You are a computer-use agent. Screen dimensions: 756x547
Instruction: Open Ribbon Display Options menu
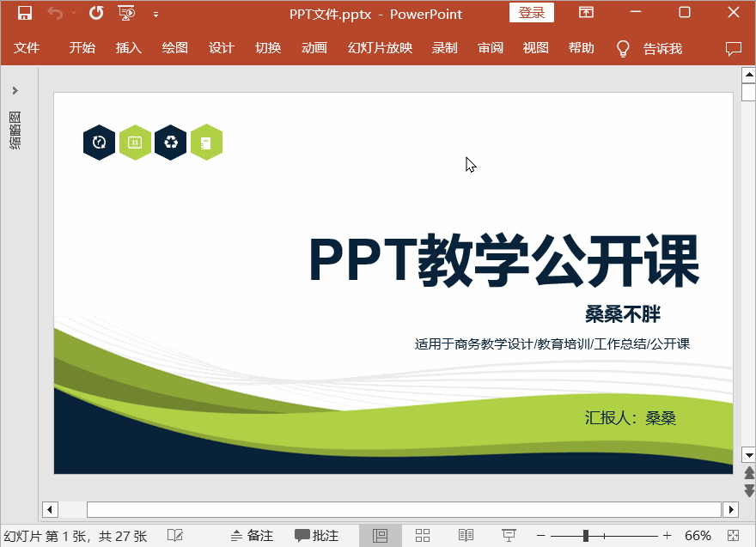[586, 13]
